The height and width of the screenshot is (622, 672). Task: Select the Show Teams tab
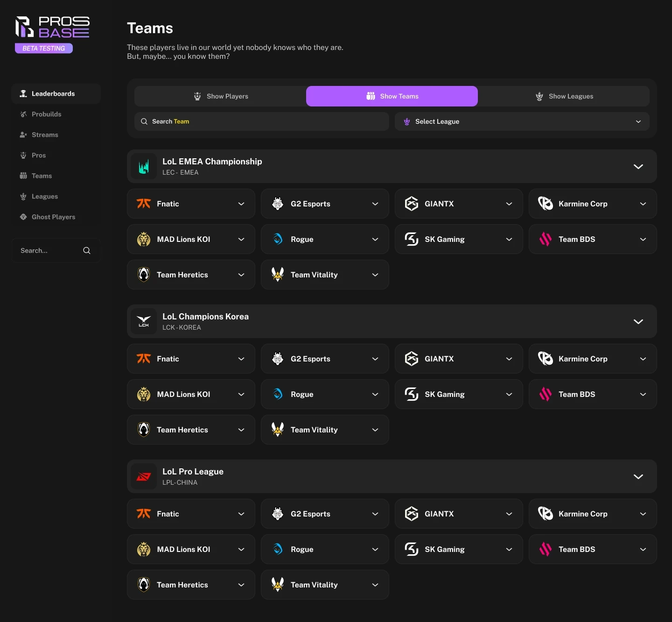[392, 96]
